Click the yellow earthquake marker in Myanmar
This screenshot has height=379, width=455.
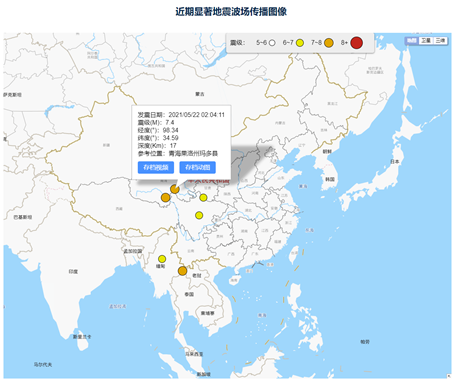[162, 259]
